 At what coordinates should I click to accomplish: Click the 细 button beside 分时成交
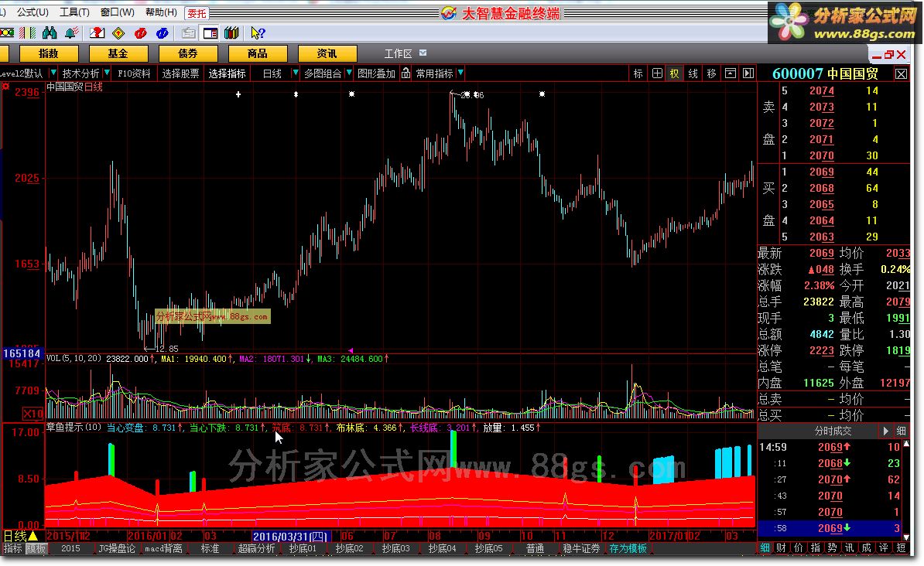coord(902,431)
